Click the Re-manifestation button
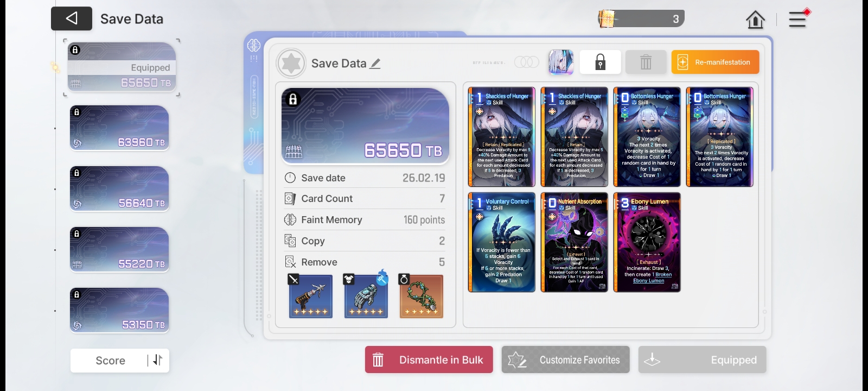This screenshot has height=391, width=868. pos(715,62)
